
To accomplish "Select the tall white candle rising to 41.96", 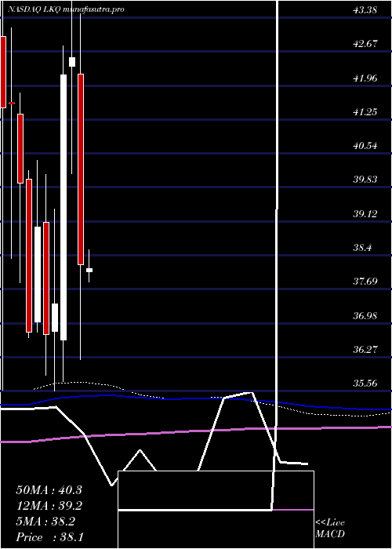I will tap(64, 207).
